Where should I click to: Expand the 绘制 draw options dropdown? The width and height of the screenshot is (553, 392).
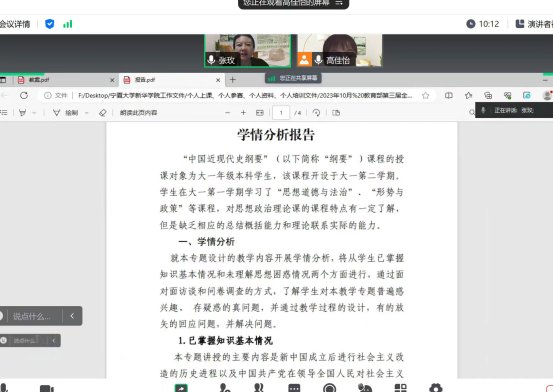pos(86,113)
